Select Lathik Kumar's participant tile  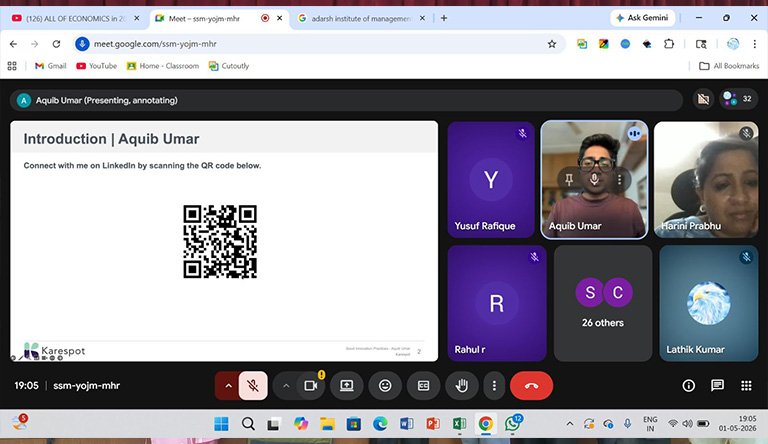pyautogui.click(x=709, y=303)
